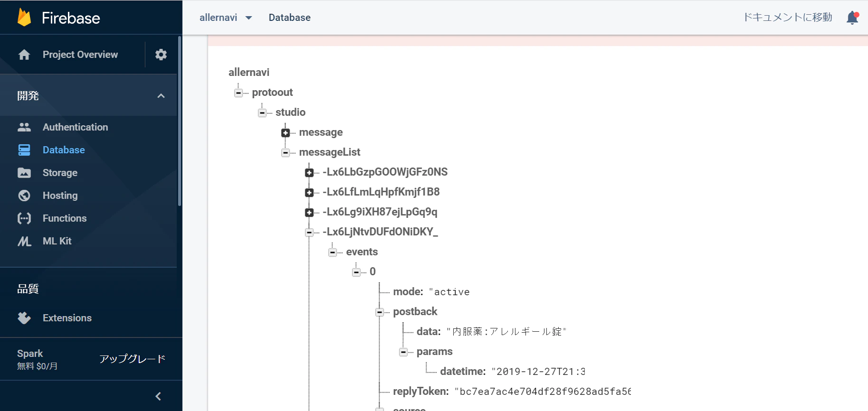The width and height of the screenshot is (868, 411).
Task: Collapse the 0 index node
Action: click(356, 272)
